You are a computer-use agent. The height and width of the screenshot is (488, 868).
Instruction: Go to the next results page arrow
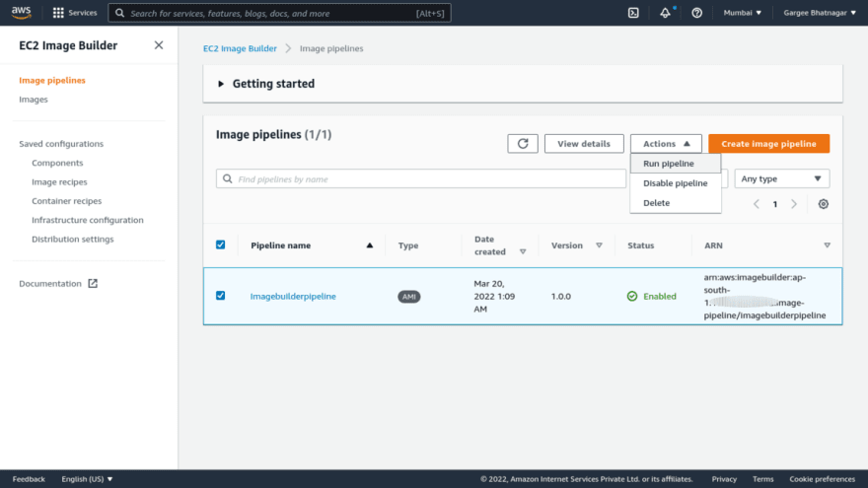tap(794, 204)
